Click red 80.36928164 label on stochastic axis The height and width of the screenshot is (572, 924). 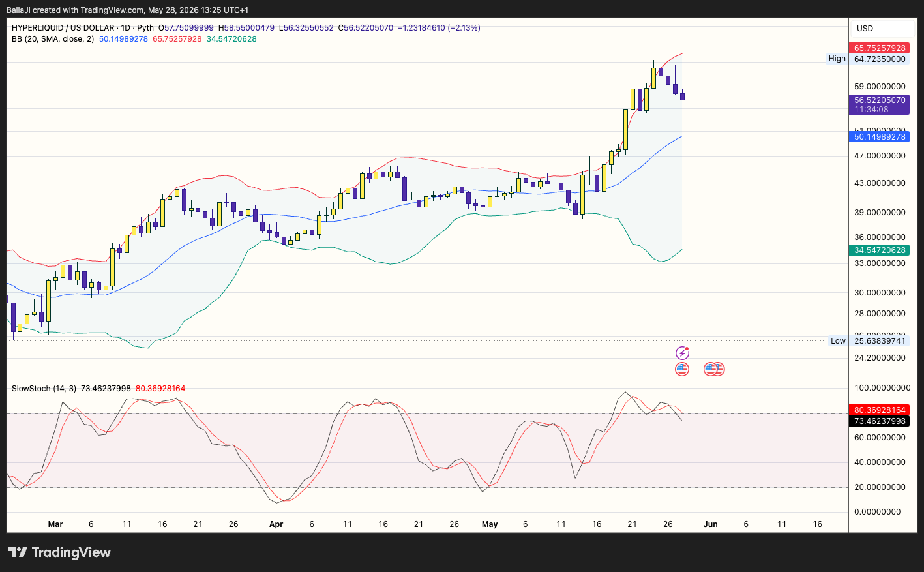pos(880,410)
